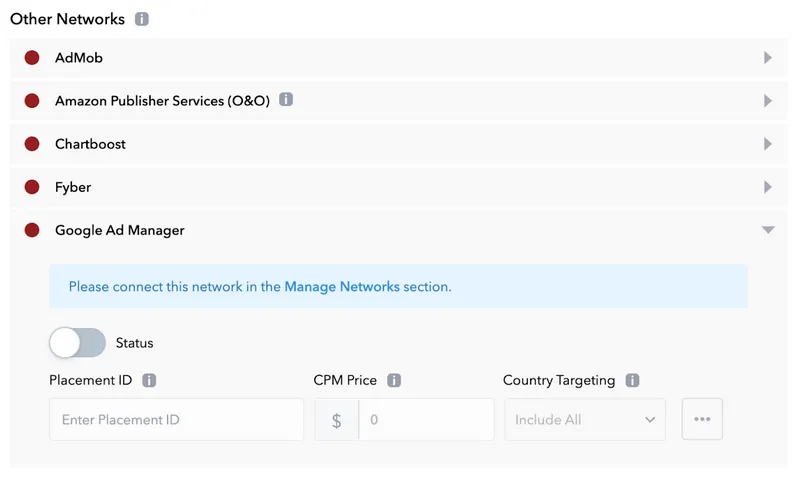The image size is (797, 477).
Task: Click the Chartboost network name
Action: pyautogui.click(x=90, y=144)
